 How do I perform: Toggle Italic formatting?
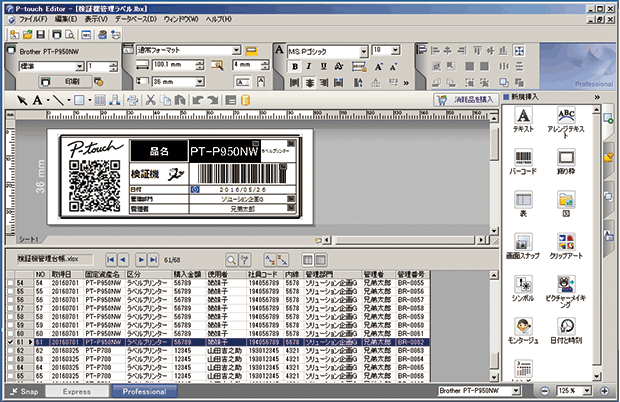(309, 66)
